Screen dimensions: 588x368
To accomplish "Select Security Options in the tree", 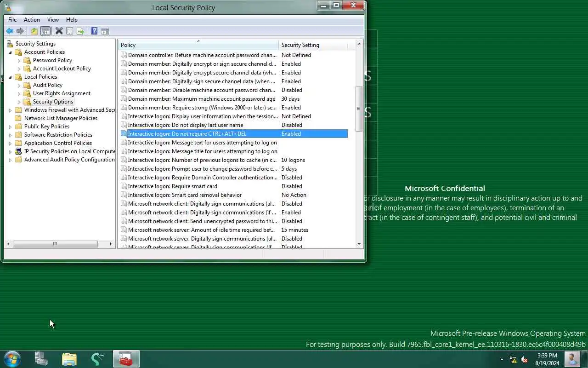I will pyautogui.click(x=53, y=102).
